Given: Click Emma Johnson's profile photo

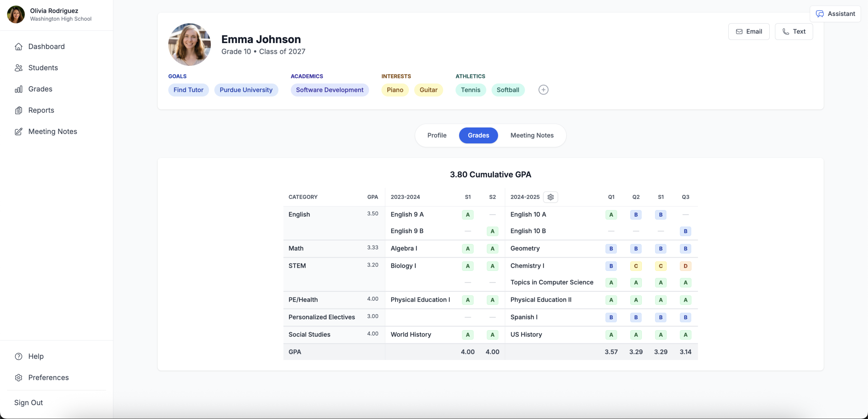Looking at the screenshot, I should coord(189,44).
